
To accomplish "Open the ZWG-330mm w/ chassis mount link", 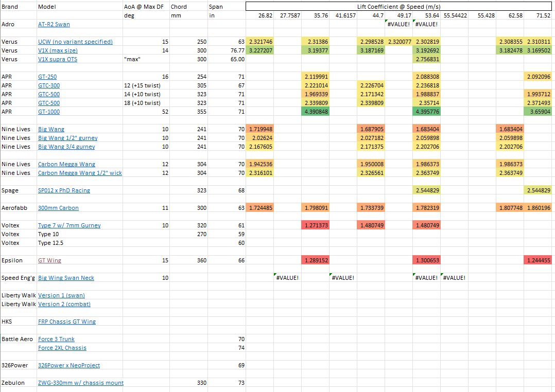I will (81, 383).
